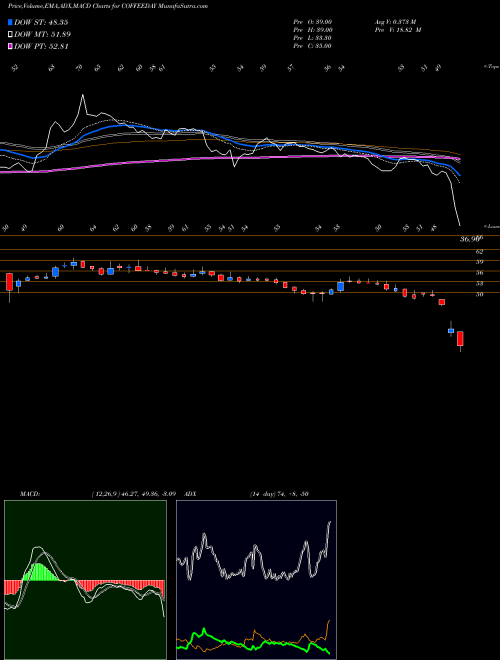The image size is (500, 660).
Task: Click the 39 price axis label
Action: coord(479,262)
